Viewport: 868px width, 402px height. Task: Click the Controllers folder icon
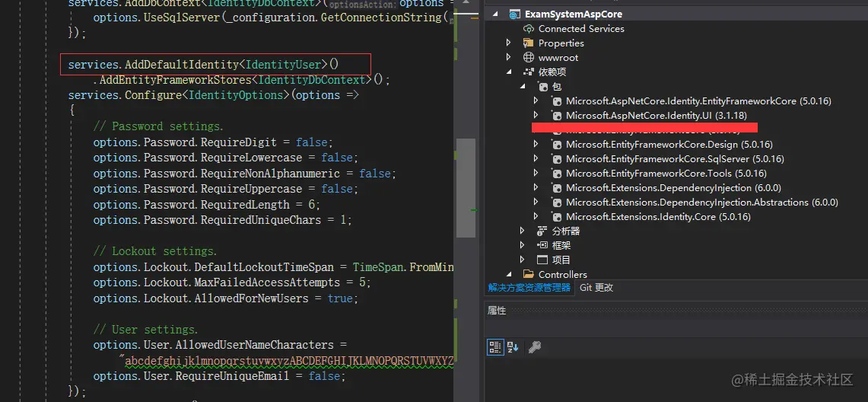[529, 274]
